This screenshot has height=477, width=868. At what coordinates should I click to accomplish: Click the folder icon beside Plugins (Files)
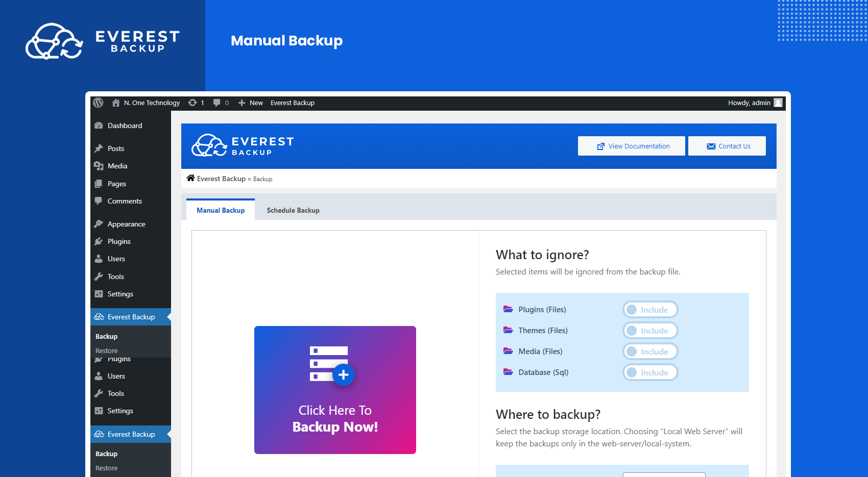pos(508,309)
